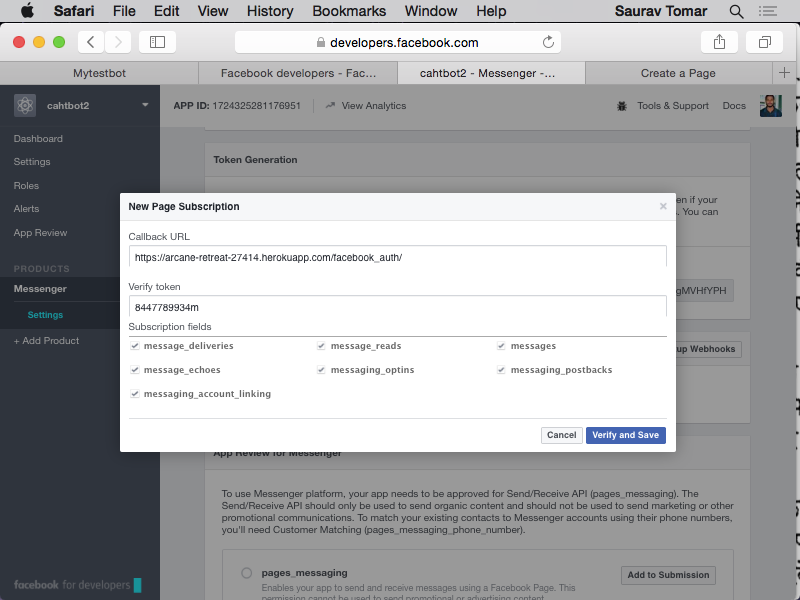Switch to the Facebook developers tab
The height and width of the screenshot is (600, 800).
(298, 73)
